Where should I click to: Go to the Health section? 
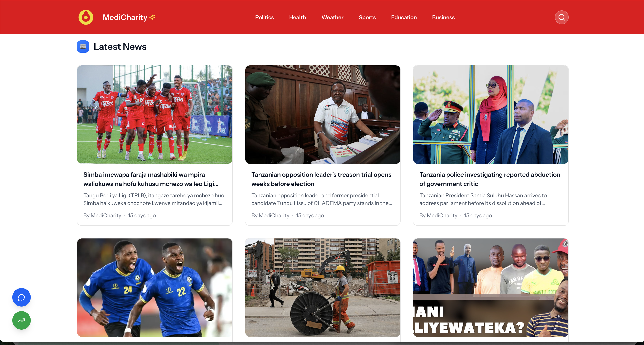click(297, 17)
